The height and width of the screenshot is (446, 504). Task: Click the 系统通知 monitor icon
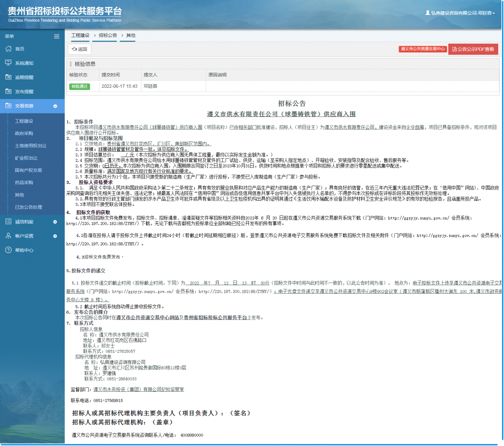[x=9, y=63]
